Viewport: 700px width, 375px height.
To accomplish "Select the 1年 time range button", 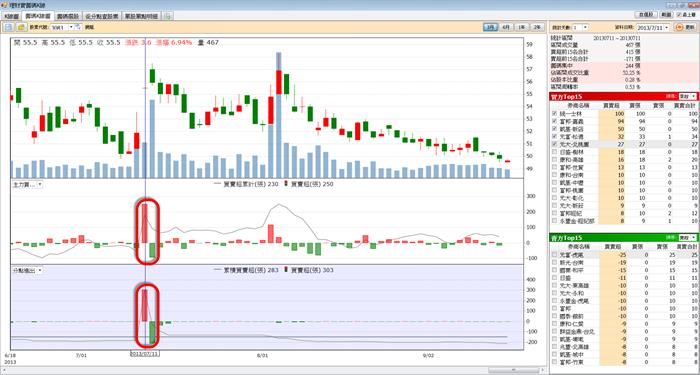I will [x=521, y=27].
